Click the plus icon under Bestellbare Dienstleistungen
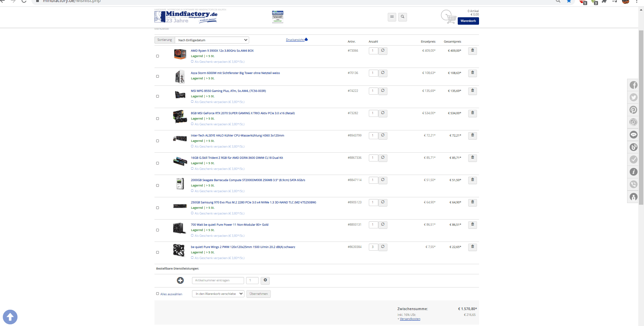 coord(180,280)
